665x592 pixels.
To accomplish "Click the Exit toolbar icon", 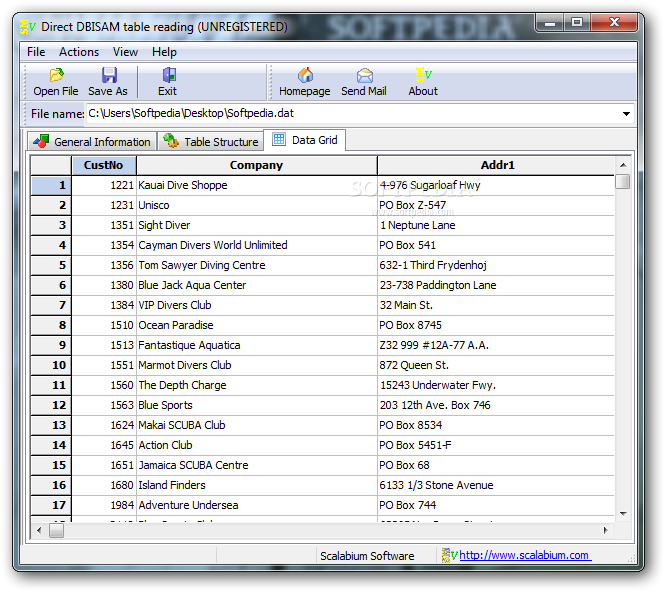I will (x=169, y=75).
